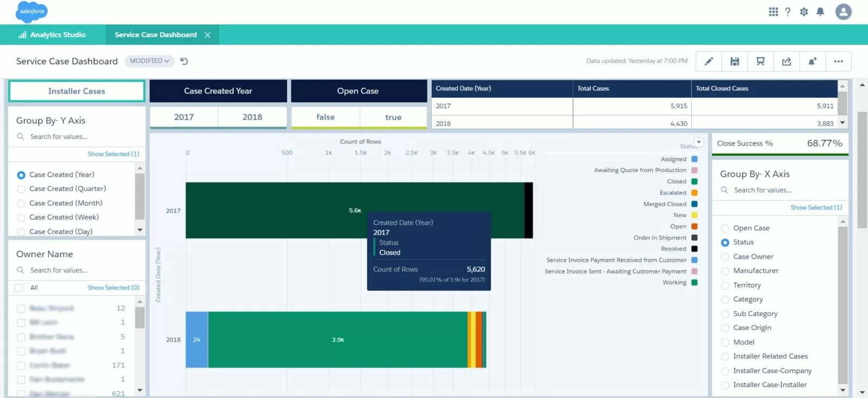Filter by Case Created Year 2018
Viewport: 868px width, 398px height.
(252, 117)
